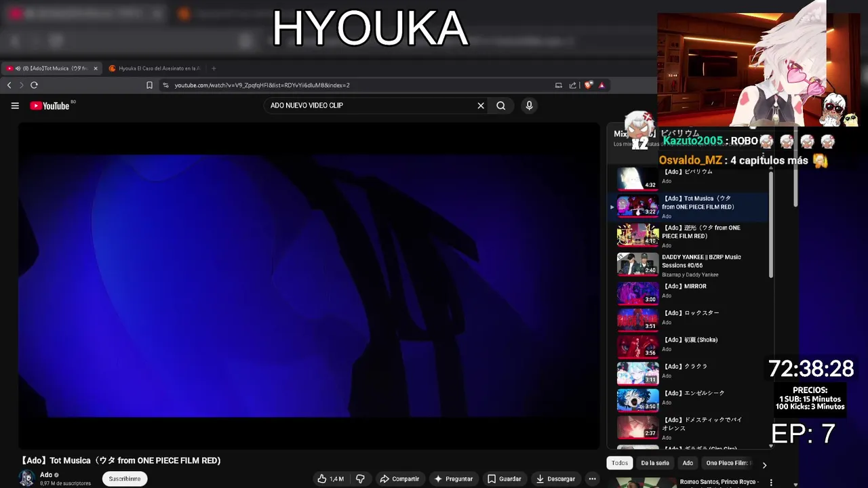Click the Preguntar button

click(x=453, y=479)
